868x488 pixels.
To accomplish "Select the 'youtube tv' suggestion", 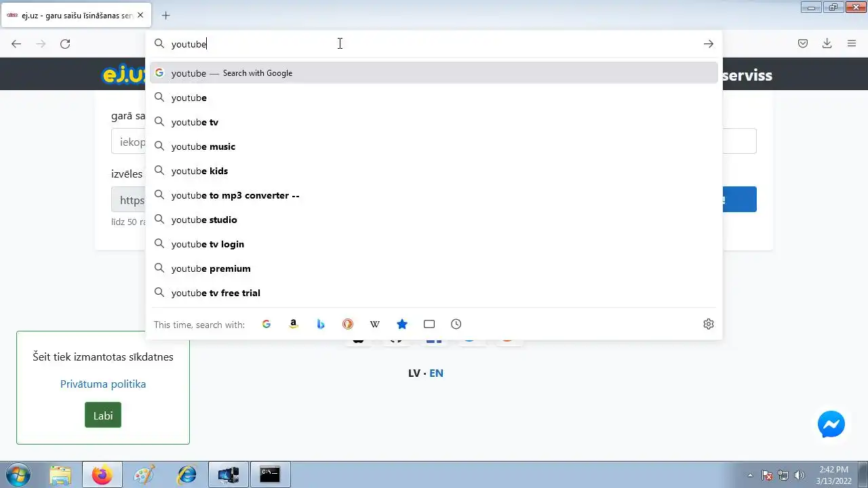I will (x=434, y=122).
